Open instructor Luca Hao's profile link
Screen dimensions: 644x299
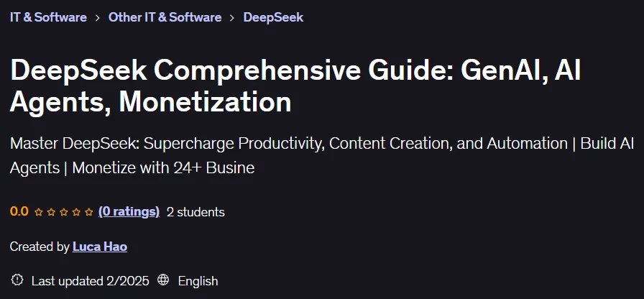point(100,247)
